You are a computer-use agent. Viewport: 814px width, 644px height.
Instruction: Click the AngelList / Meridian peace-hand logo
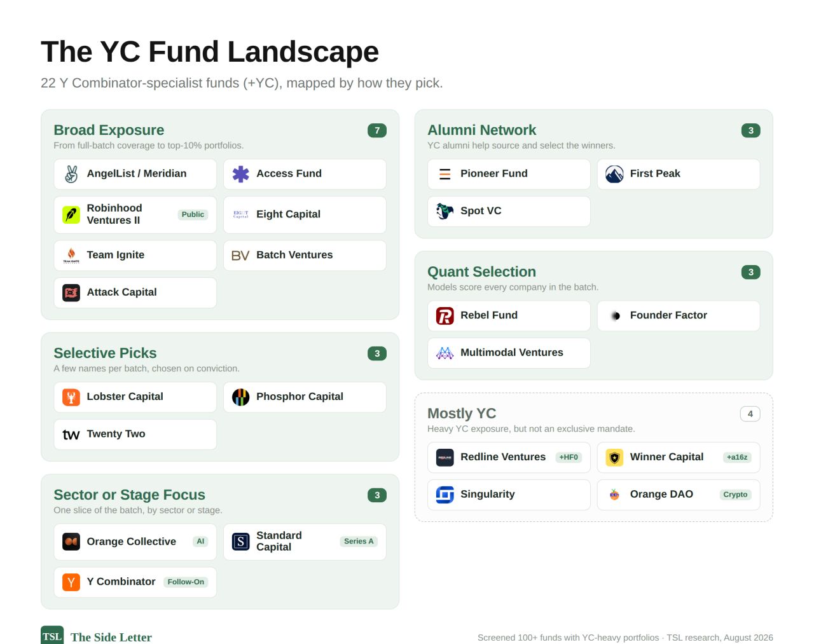71,174
